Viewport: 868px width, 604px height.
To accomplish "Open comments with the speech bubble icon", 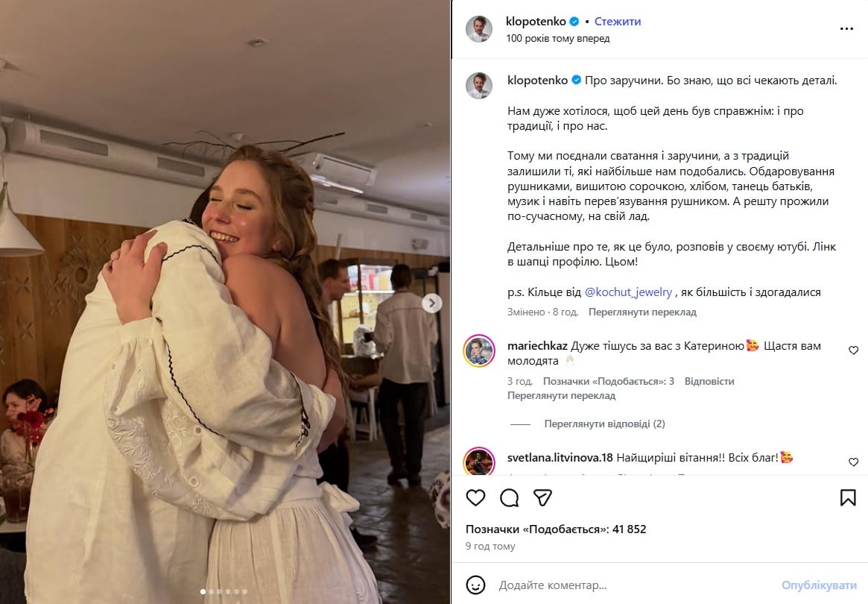I will tap(509, 497).
